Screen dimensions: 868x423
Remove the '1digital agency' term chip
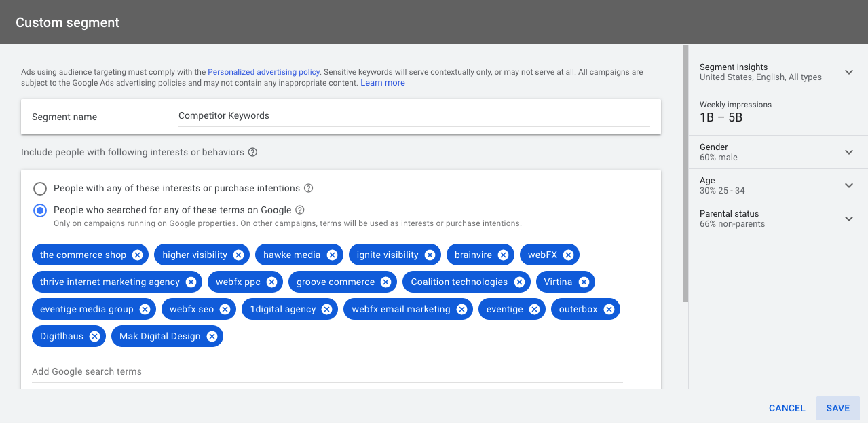[x=326, y=309]
